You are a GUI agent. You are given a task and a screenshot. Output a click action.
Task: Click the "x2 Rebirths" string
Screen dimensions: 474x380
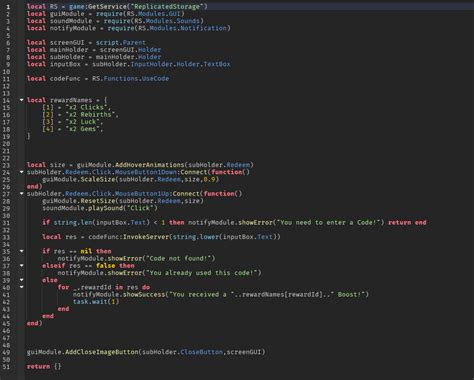tap(90, 115)
